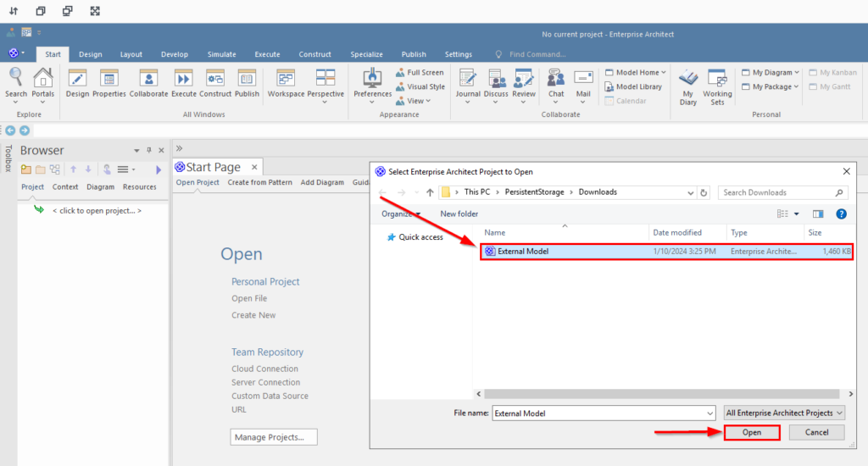Open the Organize dropdown in dialog
868x466 pixels.
click(x=401, y=214)
